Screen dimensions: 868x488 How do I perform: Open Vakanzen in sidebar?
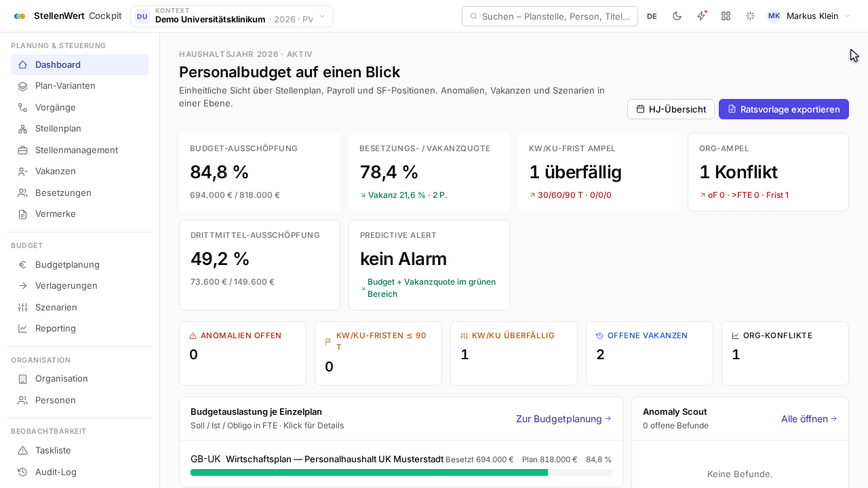click(x=79, y=171)
